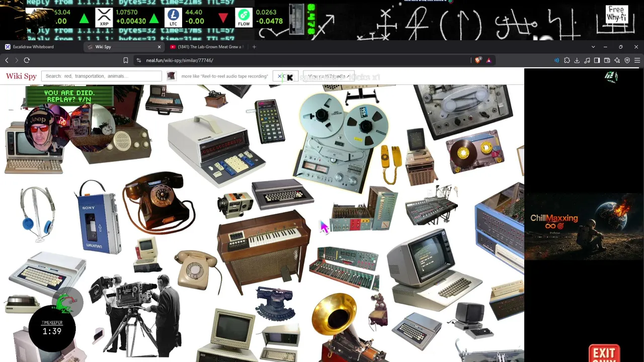Image resolution: width=644 pixels, height=362 pixels.
Task: Select the black rotary telephone image
Action: 157,202
